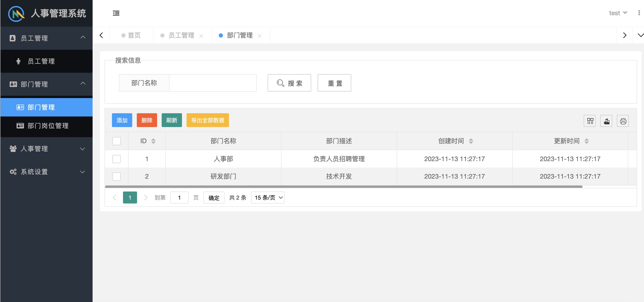This screenshot has height=302, width=644.
Task: Click the 负责人员招聘管理 description cell
Action: click(x=339, y=159)
